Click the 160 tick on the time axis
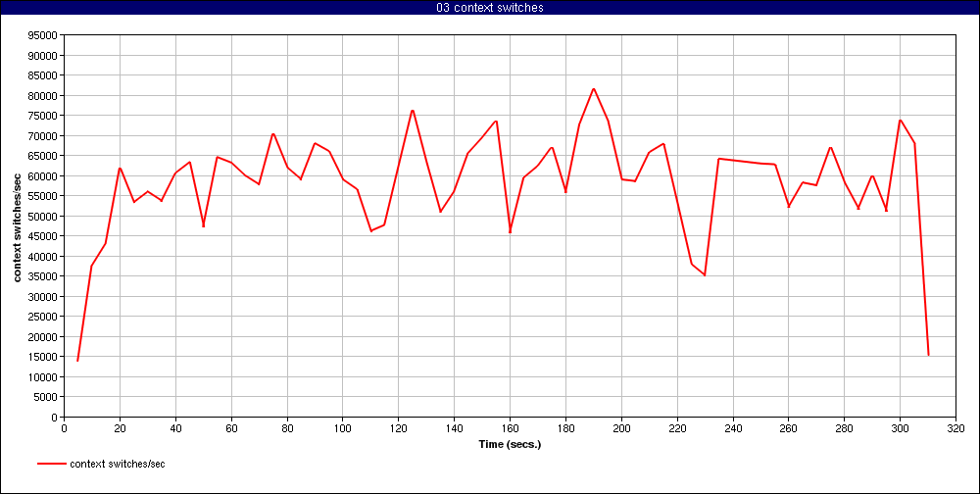The width and height of the screenshot is (980, 494). (x=510, y=428)
